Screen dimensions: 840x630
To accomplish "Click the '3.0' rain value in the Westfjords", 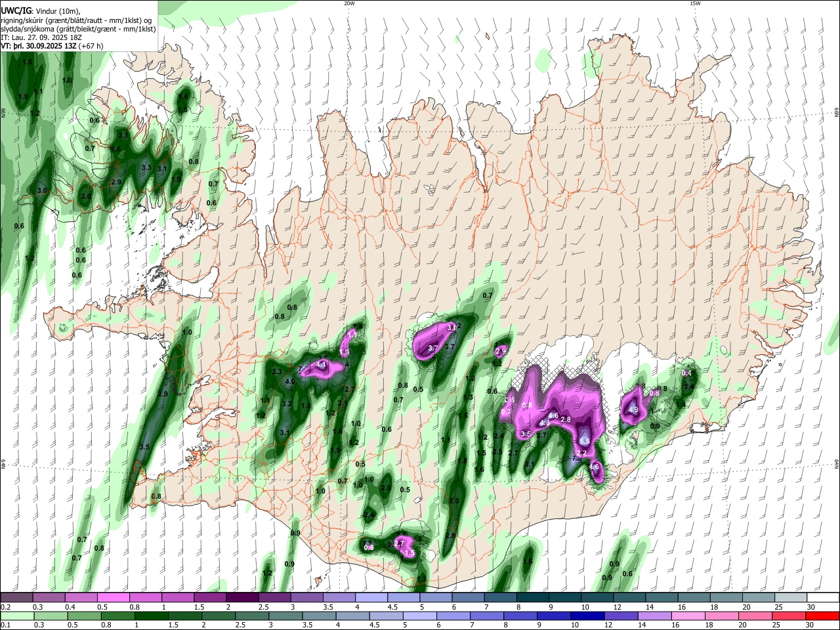I will coord(42,190).
